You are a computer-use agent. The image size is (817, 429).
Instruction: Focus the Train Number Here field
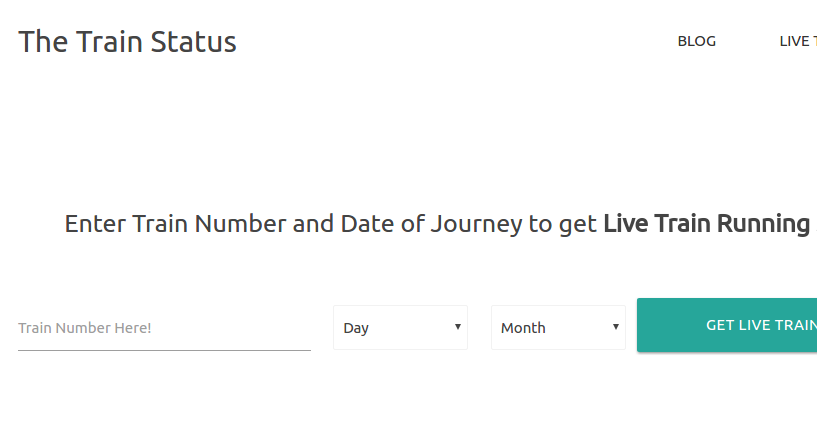point(164,328)
